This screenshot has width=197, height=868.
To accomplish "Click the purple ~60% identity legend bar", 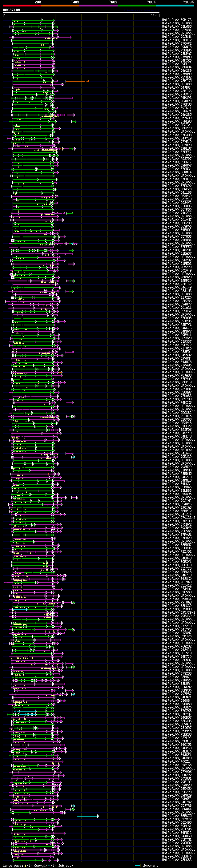I will tap(99, 6).
